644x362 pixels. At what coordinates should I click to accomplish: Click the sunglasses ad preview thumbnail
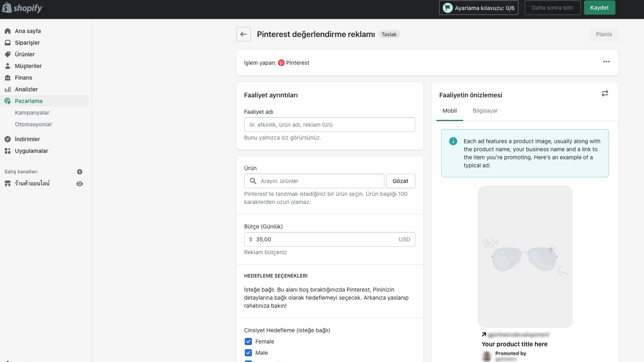(525, 257)
